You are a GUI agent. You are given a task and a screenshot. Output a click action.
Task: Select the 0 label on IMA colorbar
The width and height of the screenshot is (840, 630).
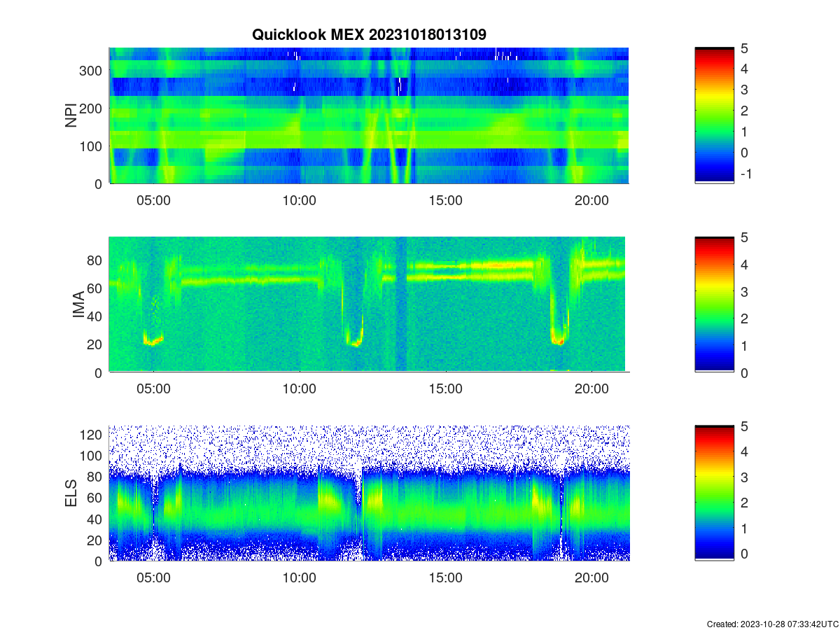[x=745, y=372]
